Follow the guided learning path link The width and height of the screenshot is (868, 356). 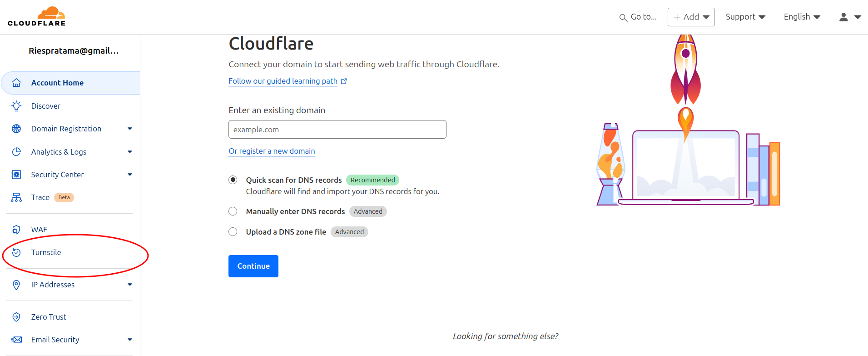pos(283,81)
